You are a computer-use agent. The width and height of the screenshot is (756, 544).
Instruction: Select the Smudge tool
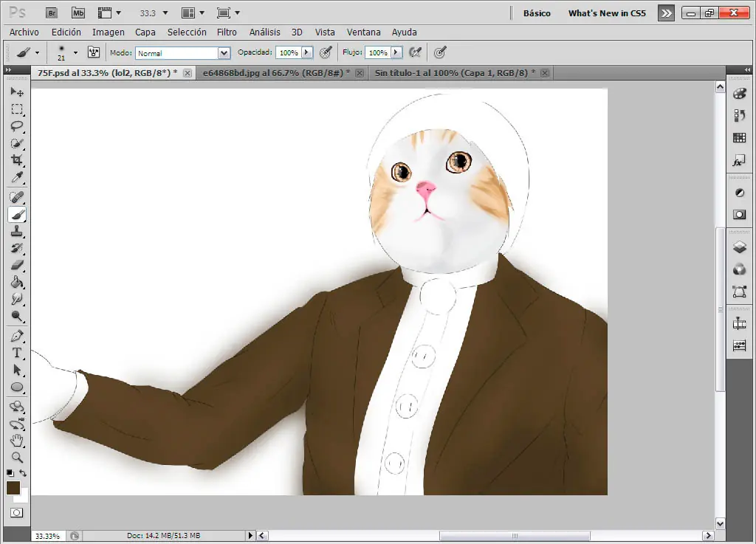pos(17,299)
